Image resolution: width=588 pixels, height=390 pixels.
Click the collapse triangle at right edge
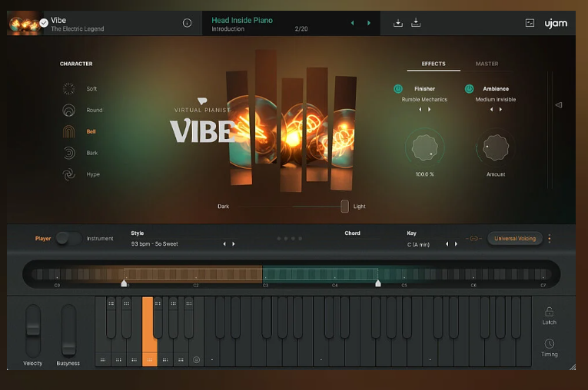tap(558, 105)
